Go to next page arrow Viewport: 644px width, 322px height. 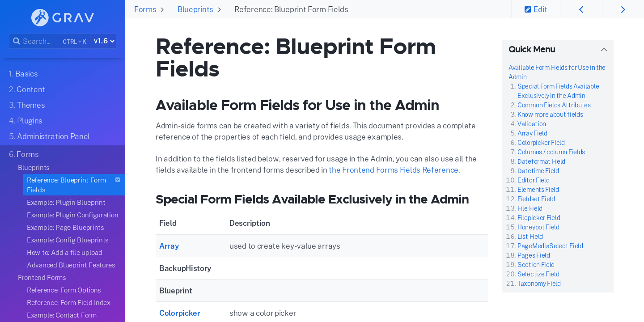pos(623,9)
